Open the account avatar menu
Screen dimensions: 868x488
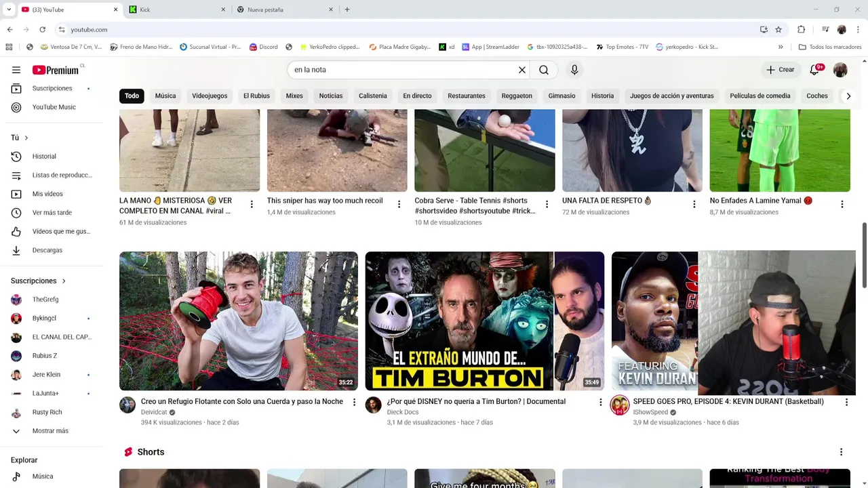pos(840,70)
